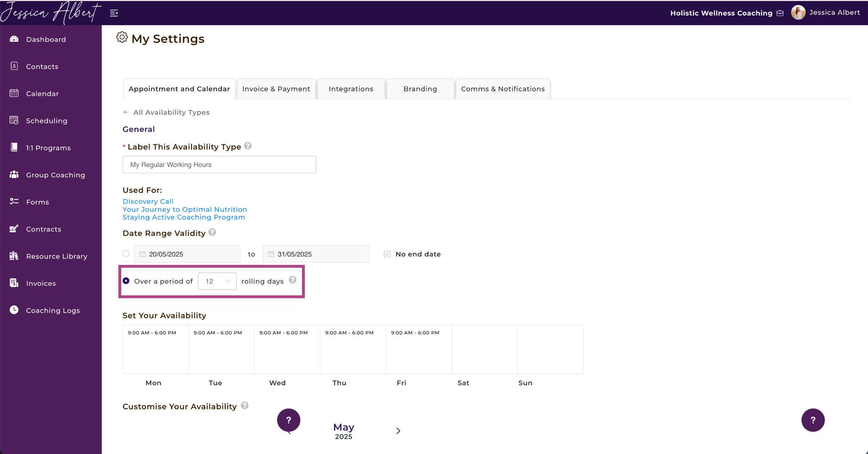868x454 pixels.
Task: Click the Coaching Logs clock icon
Action: [x=14, y=310]
